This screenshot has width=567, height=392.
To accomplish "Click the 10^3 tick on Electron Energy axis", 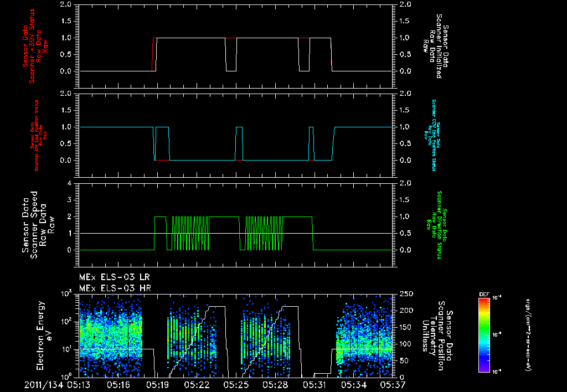I will tap(66, 293).
